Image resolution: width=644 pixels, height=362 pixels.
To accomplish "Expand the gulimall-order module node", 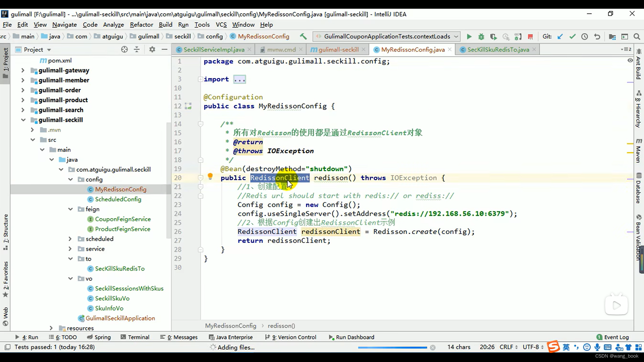I will pos(23,90).
